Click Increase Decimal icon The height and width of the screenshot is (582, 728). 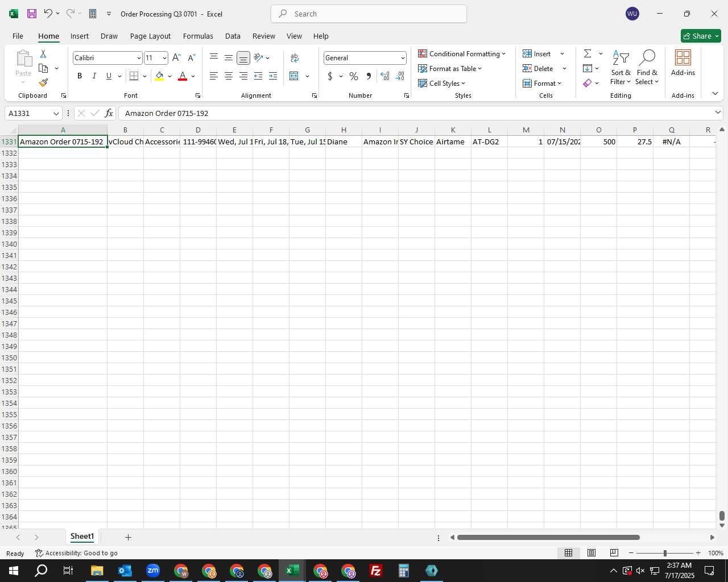pyautogui.click(x=385, y=76)
